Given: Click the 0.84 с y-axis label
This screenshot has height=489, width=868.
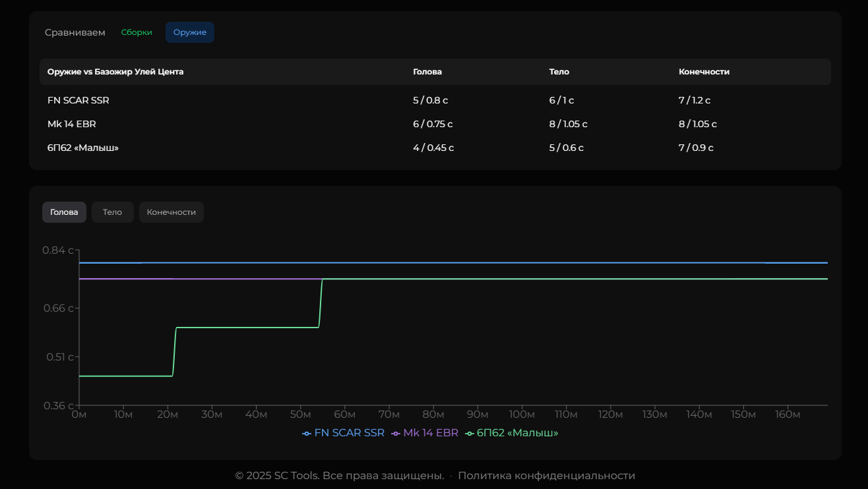Looking at the screenshot, I should [x=58, y=250].
